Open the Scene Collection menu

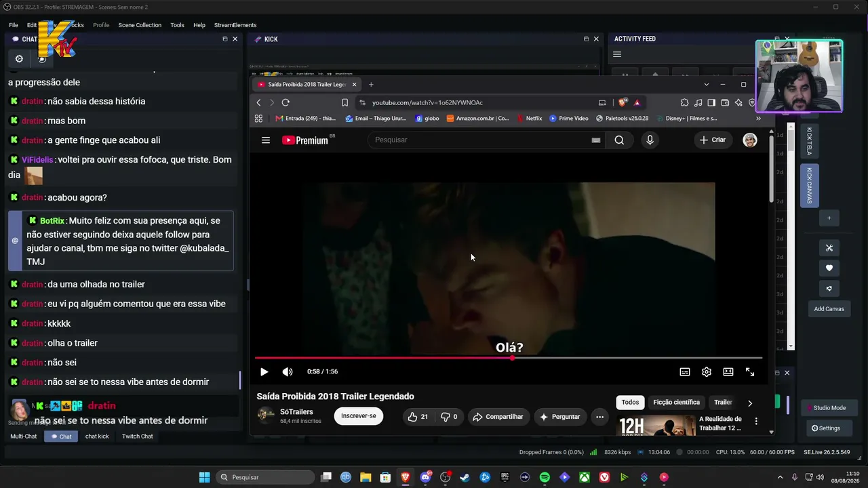tap(140, 25)
